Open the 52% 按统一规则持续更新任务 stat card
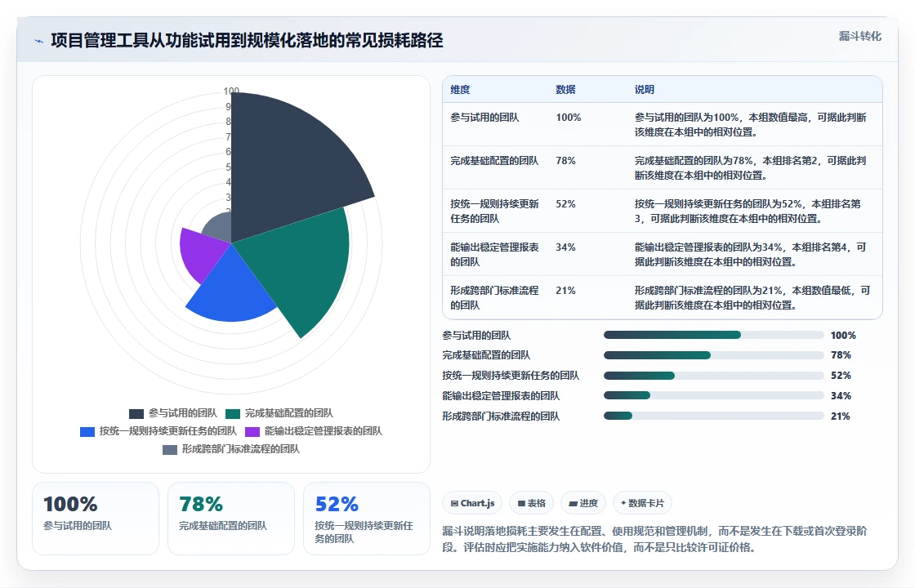Viewport: 915px width, 588px height. 367,518
